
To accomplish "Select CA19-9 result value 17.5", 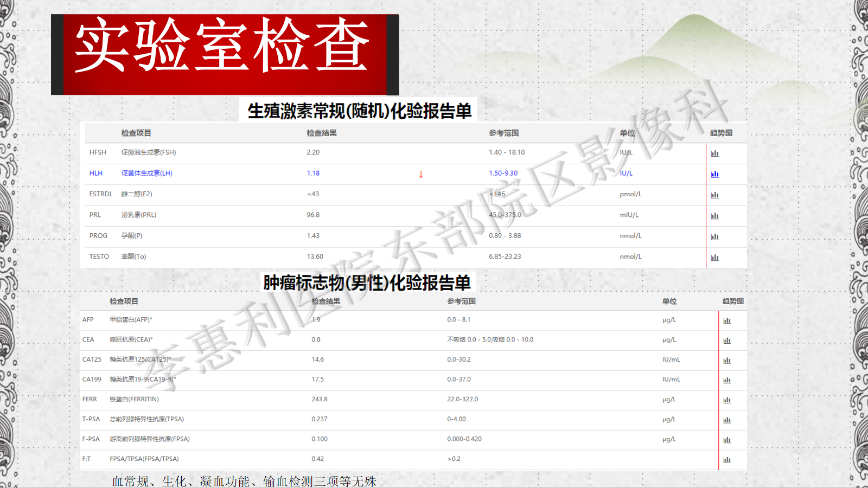I will [317, 380].
